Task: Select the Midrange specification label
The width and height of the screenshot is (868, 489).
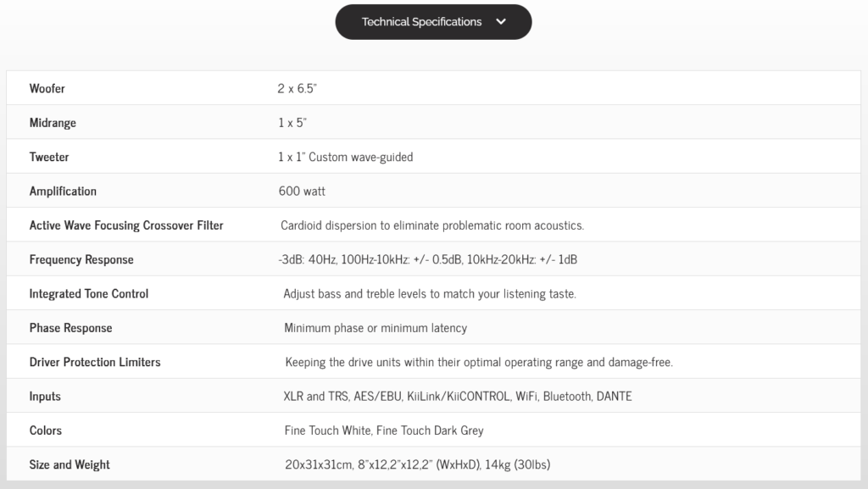Action: pyautogui.click(x=53, y=123)
